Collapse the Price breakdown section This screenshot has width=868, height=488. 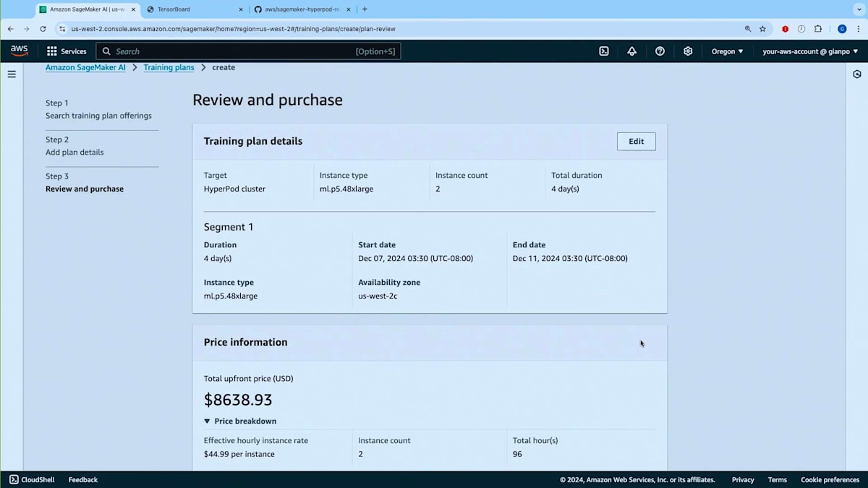click(240, 421)
